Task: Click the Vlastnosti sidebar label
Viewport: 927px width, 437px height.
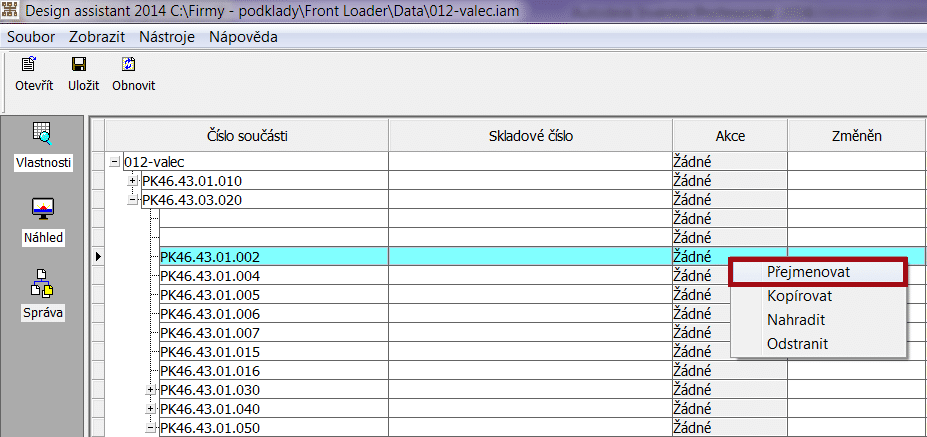Action: (x=43, y=163)
